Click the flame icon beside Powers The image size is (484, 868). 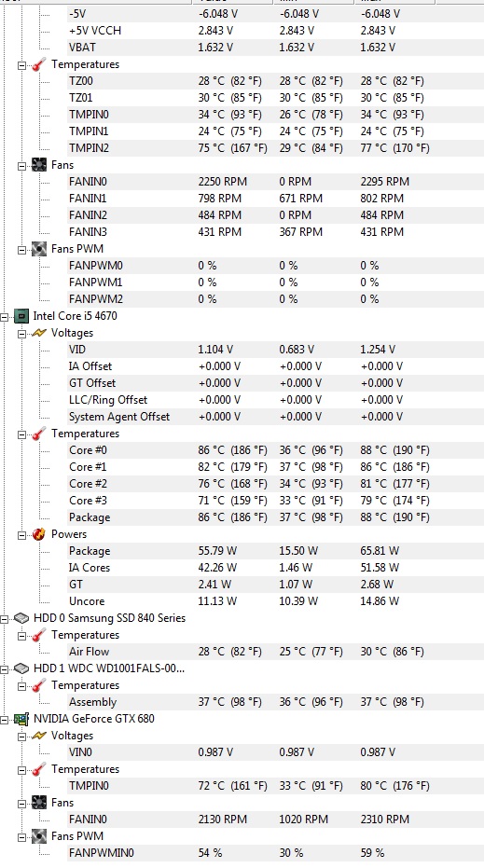coord(39,534)
